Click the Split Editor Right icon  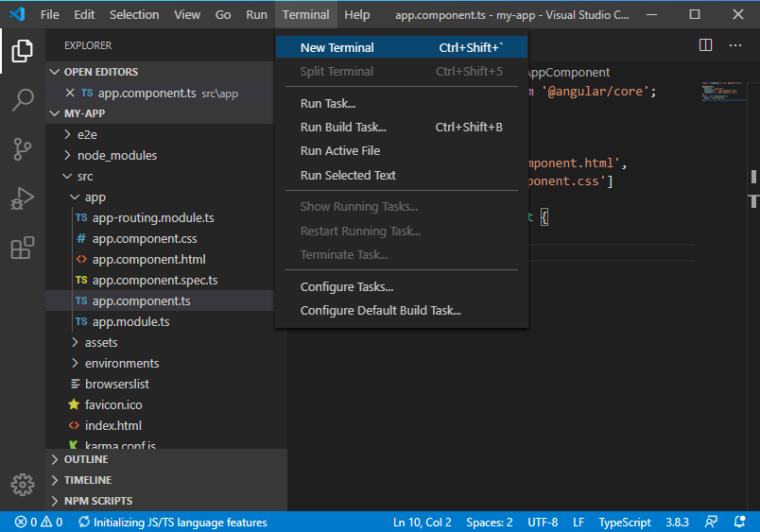705,45
